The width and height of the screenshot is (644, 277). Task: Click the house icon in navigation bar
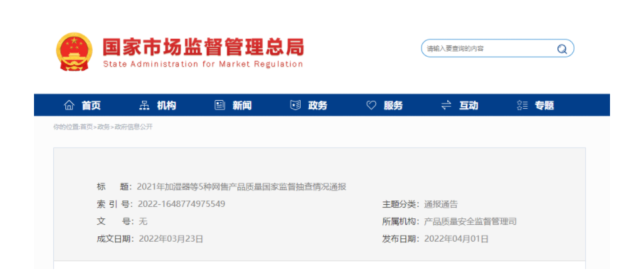coord(69,105)
